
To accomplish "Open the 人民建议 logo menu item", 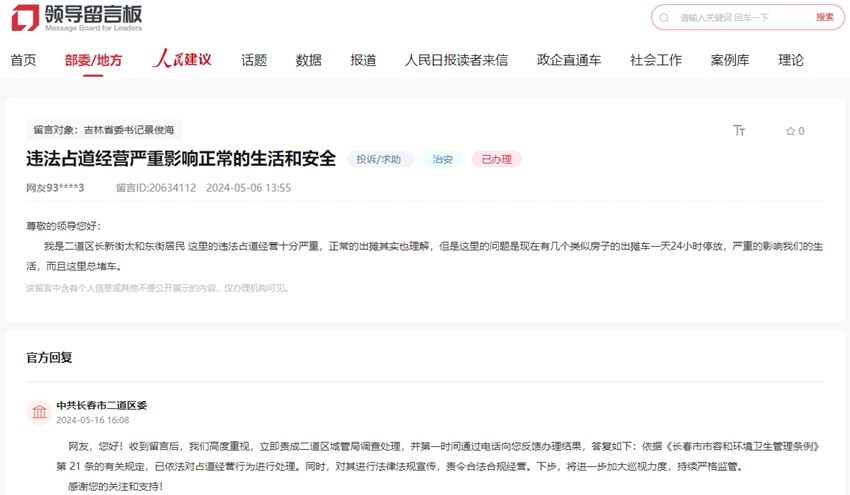I will point(182,60).
